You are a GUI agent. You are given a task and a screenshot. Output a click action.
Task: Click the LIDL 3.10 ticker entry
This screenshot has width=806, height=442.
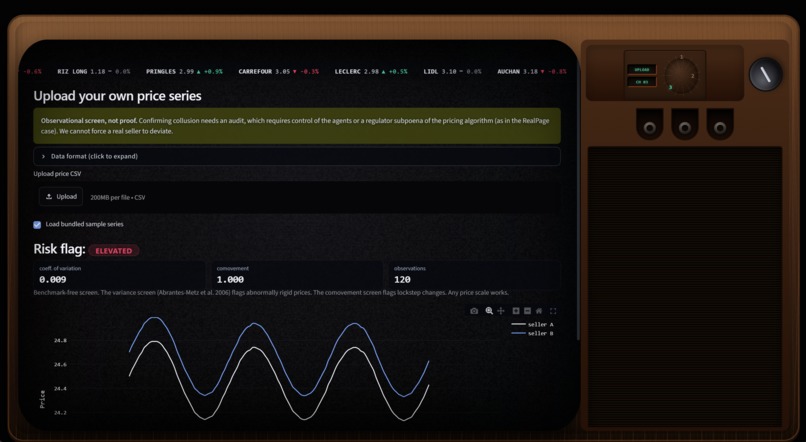click(452, 71)
